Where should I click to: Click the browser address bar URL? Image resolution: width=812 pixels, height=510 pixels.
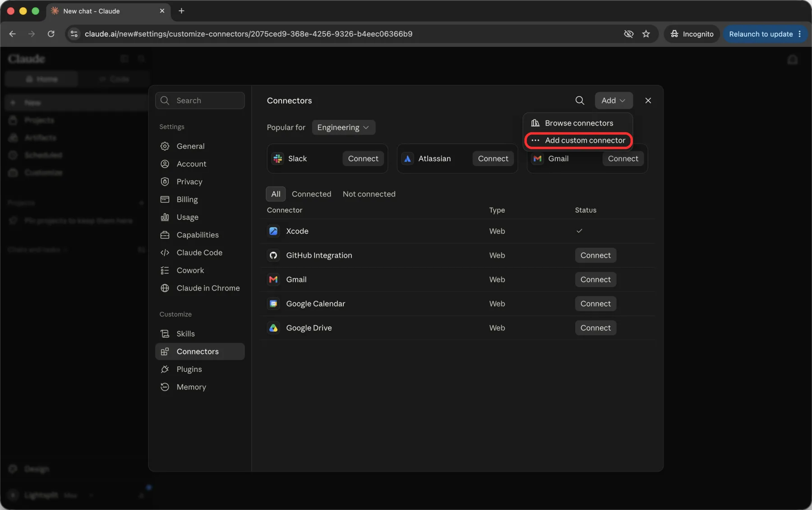tap(248, 34)
